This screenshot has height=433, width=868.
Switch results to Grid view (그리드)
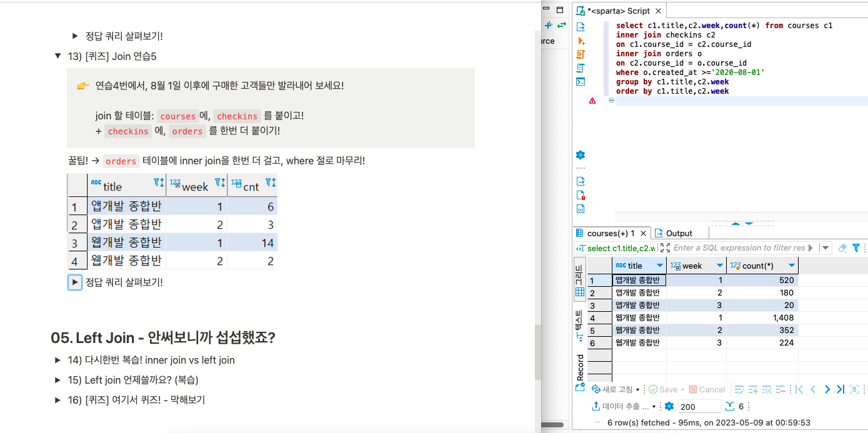click(x=580, y=279)
